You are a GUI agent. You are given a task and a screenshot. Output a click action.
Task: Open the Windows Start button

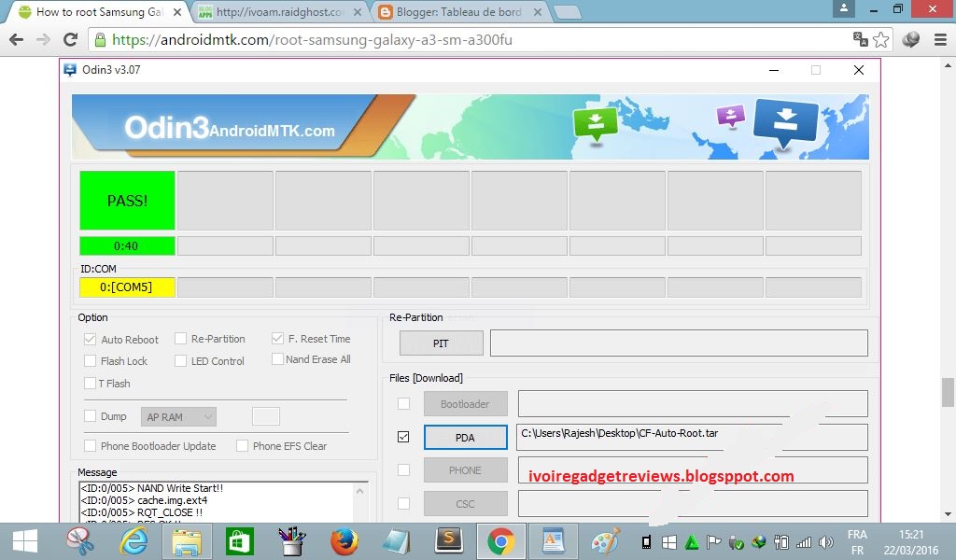click(25, 541)
